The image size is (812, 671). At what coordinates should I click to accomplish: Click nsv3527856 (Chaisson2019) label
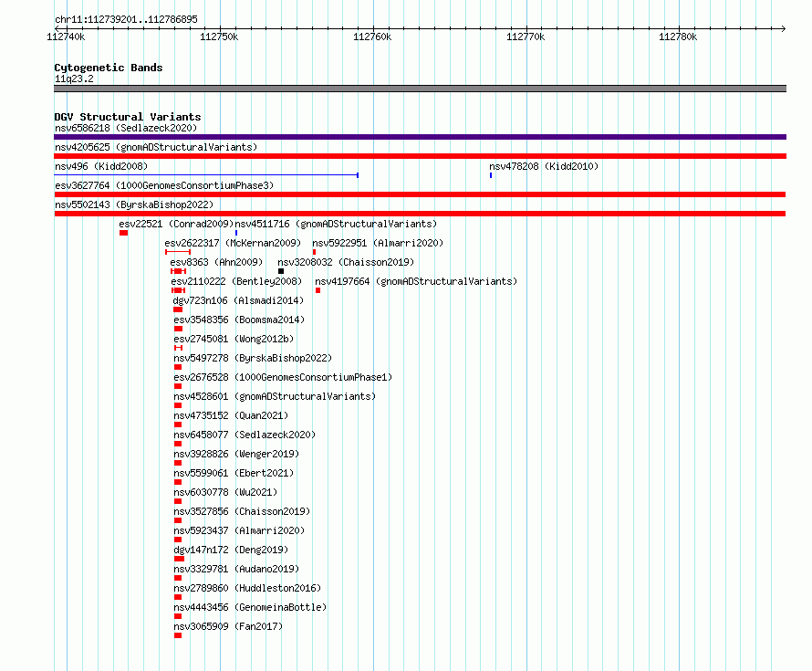(x=242, y=511)
